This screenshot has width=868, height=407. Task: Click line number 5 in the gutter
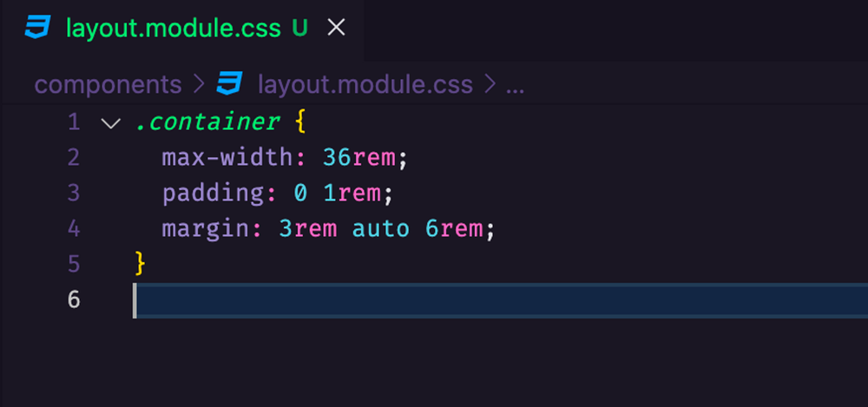pyautogui.click(x=73, y=263)
